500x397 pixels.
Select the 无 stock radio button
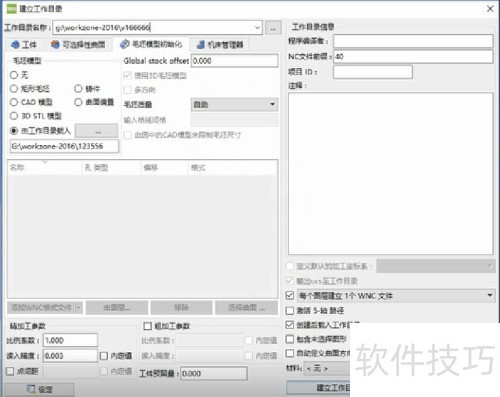pos(14,75)
